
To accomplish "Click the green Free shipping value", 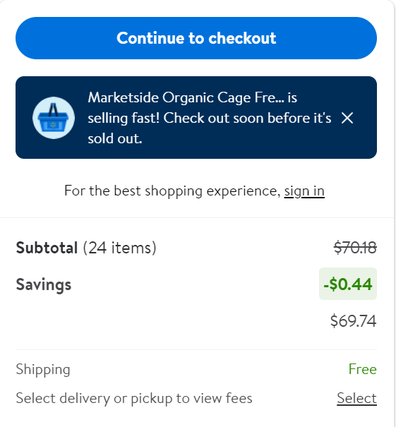I will 362,369.
